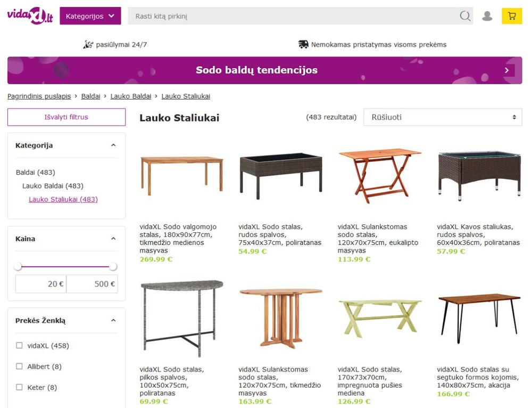Open the Pagrindinis puslapis breadcrumb link

(39, 96)
